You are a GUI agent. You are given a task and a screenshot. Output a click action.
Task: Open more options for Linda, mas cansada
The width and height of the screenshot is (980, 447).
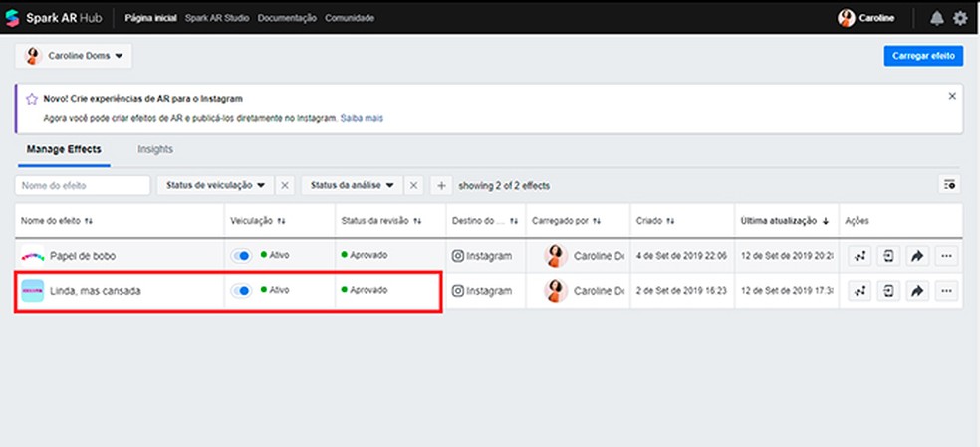(x=946, y=291)
